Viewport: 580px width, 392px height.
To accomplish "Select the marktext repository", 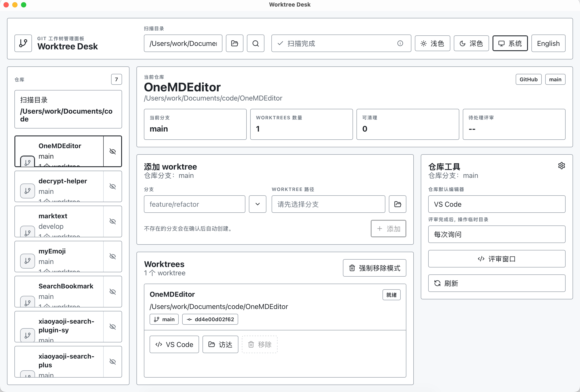I will point(59,221).
